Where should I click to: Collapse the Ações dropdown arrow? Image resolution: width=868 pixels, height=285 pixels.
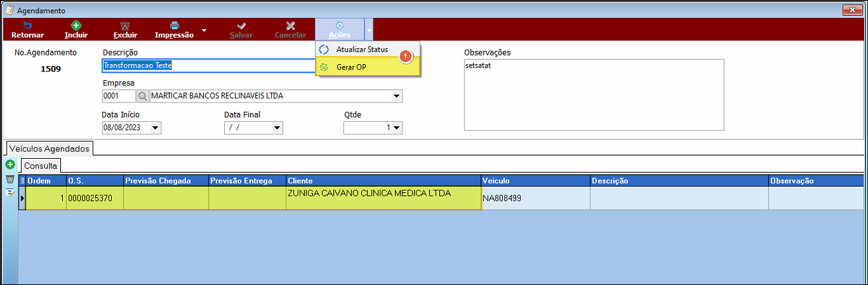point(369,30)
